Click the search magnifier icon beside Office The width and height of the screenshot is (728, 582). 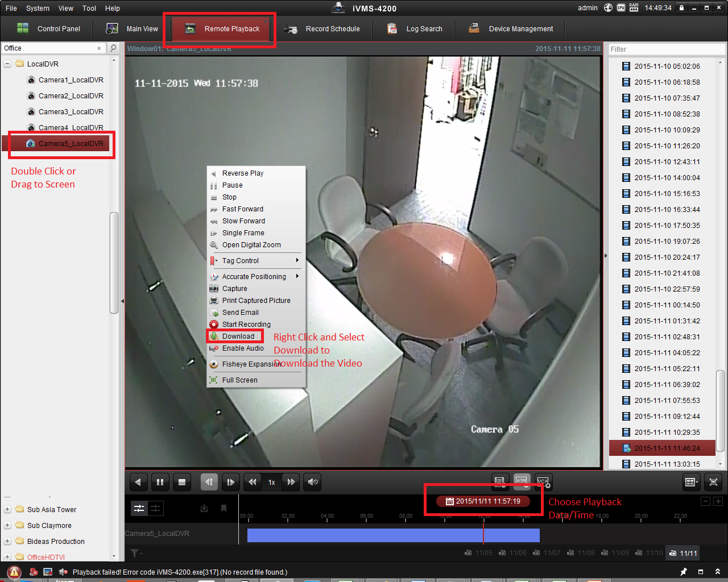point(114,48)
